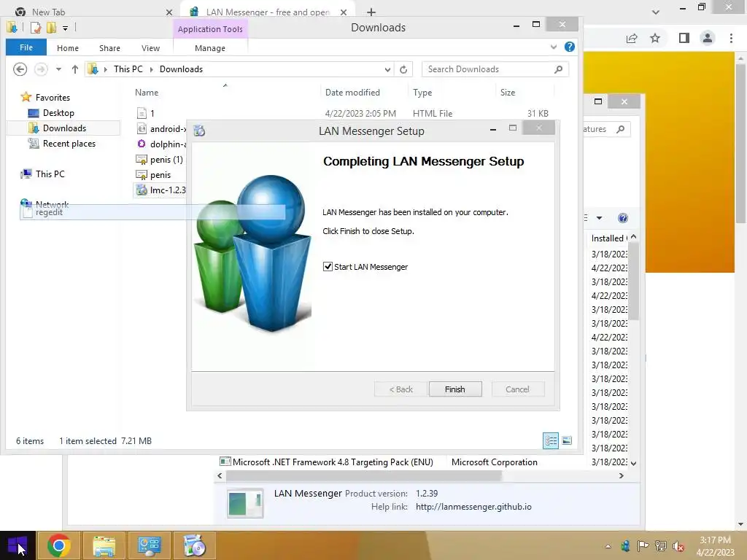The image size is (747, 560).
Task: Open the Chrome tab search dropdown
Action: [656, 12]
